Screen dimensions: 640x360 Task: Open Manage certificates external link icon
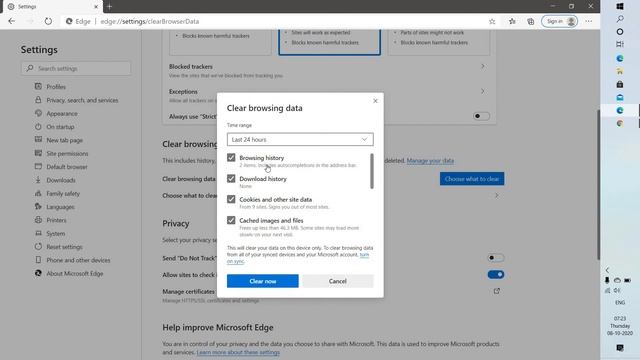point(496,291)
